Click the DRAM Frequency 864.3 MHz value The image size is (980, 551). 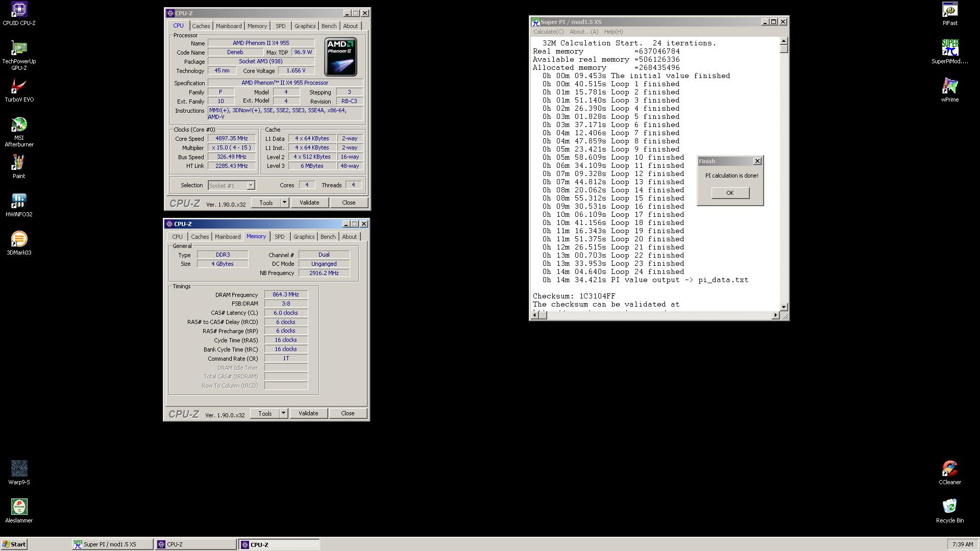click(286, 294)
